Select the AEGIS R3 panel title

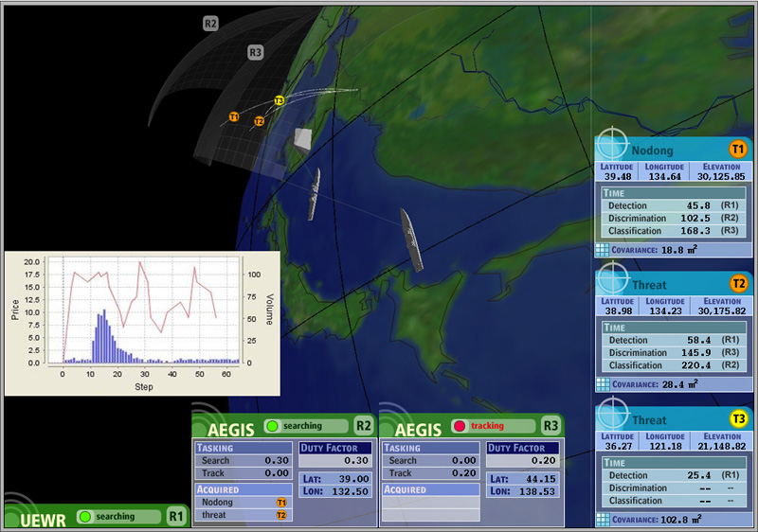click(418, 429)
